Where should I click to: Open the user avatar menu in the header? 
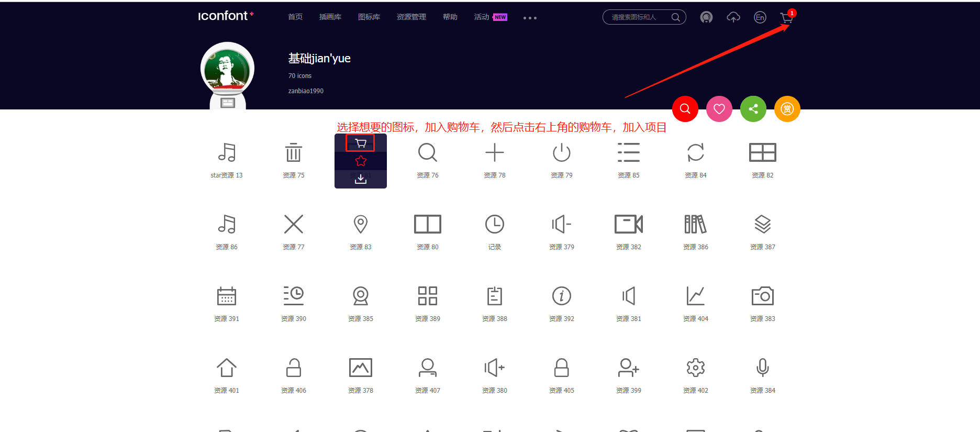706,17
